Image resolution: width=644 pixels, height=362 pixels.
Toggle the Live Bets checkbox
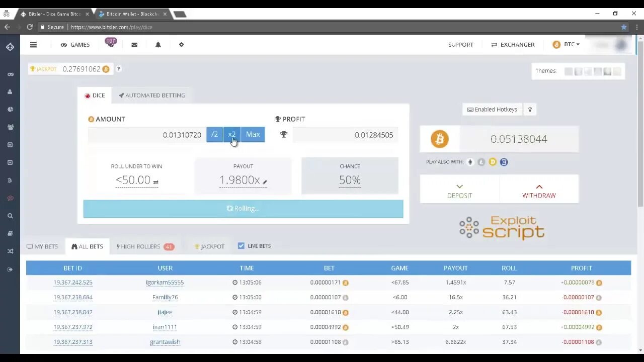pos(241,246)
